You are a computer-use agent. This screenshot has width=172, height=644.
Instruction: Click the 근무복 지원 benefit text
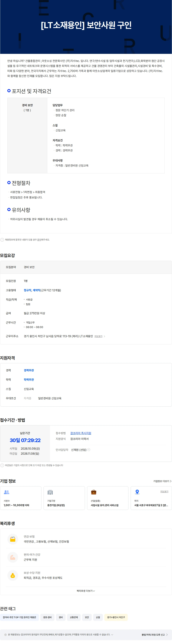click(30, 559)
